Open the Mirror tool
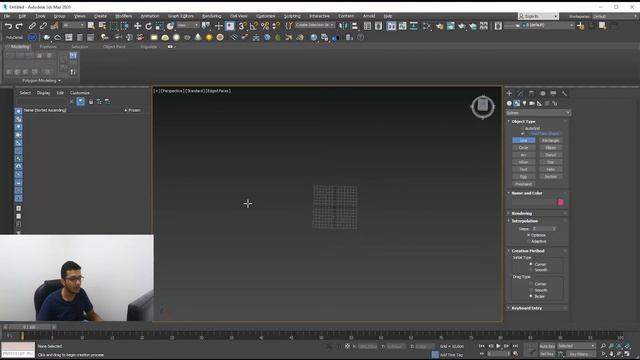The image size is (640, 360). (343, 26)
